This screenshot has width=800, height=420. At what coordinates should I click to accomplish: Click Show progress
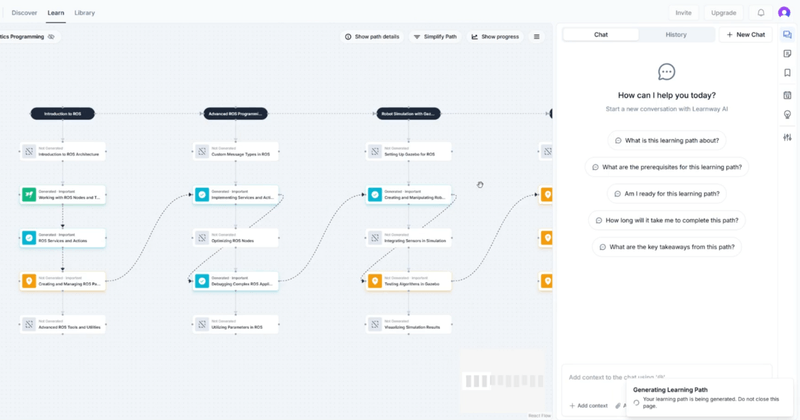click(x=495, y=37)
